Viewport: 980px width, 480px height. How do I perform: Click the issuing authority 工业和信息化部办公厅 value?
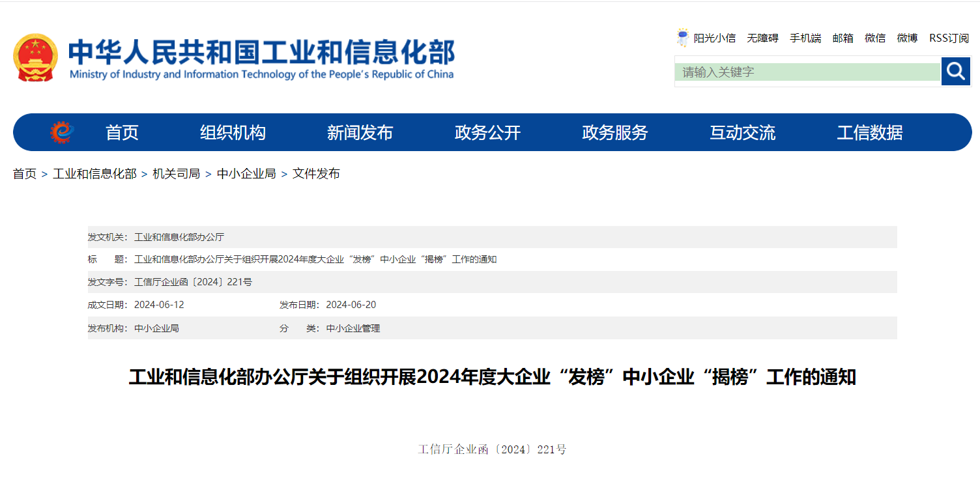point(179,237)
